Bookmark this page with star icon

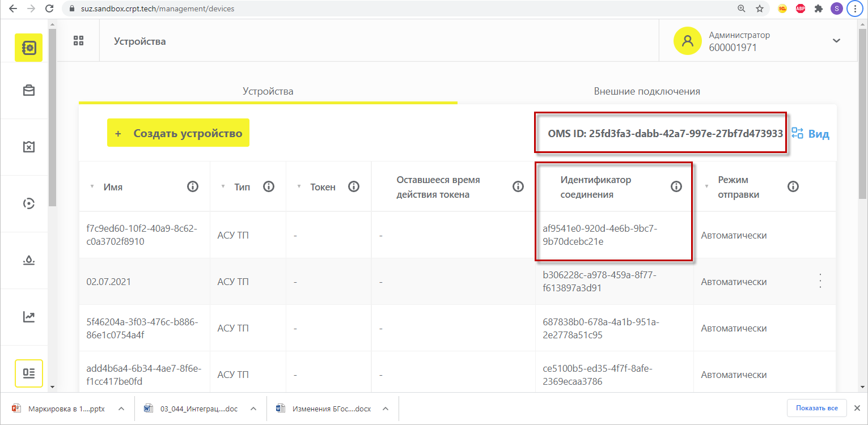pos(760,8)
